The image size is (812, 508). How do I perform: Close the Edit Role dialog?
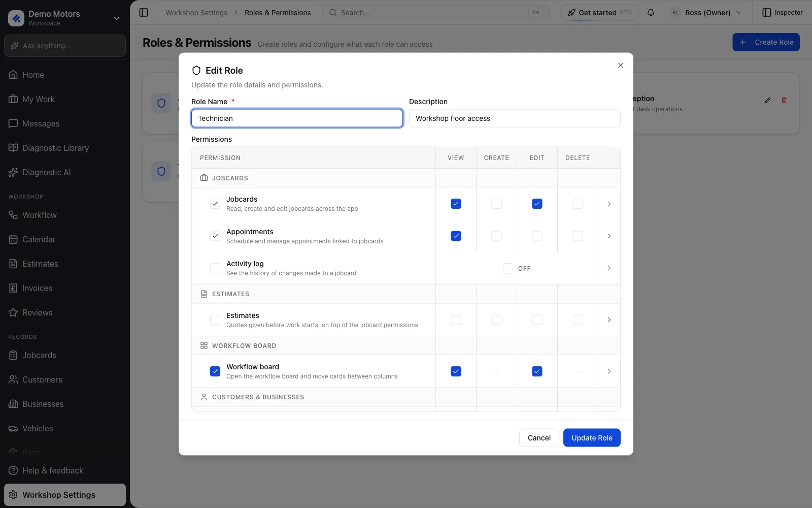coord(621,65)
